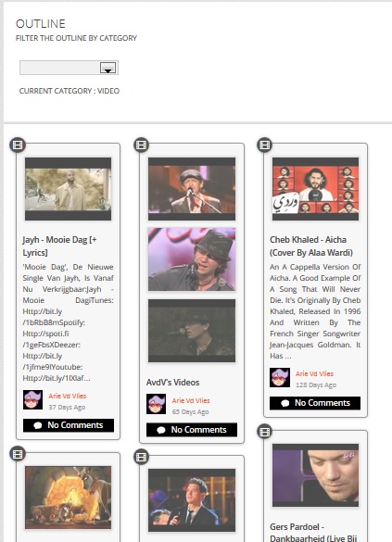This screenshot has height=542, width=392.
Task: Click author avatar on AvdV's Videos card
Action: click(156, 404)
